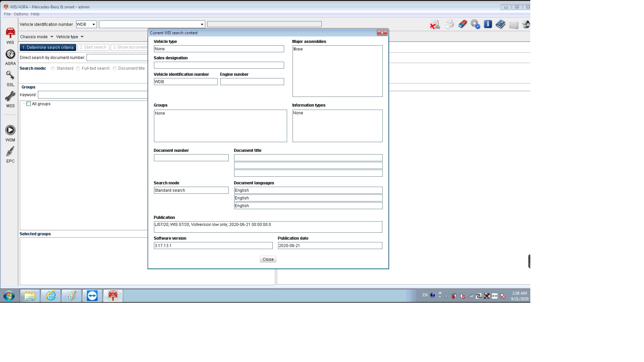Screen dimensions: 644x362
Task: Click the power plug tray icon
Action: coord(454,296)
